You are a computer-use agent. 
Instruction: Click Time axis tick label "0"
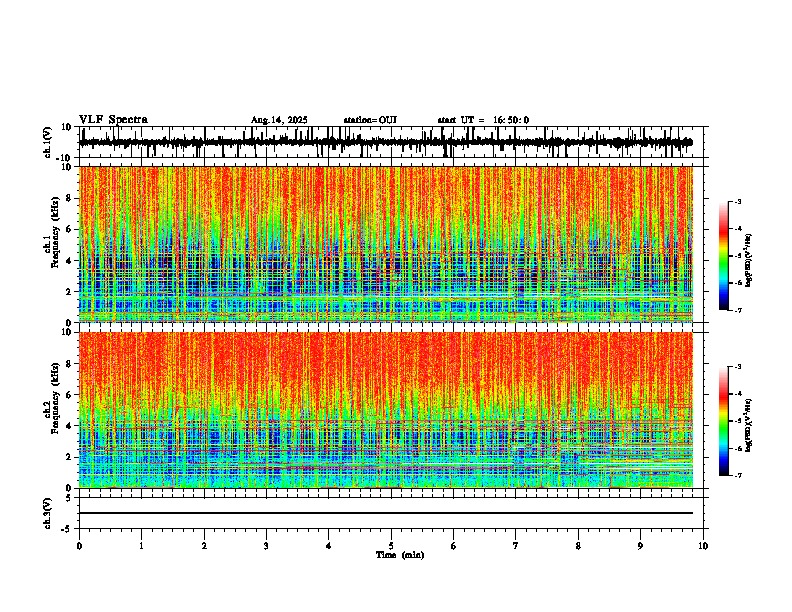79,546
